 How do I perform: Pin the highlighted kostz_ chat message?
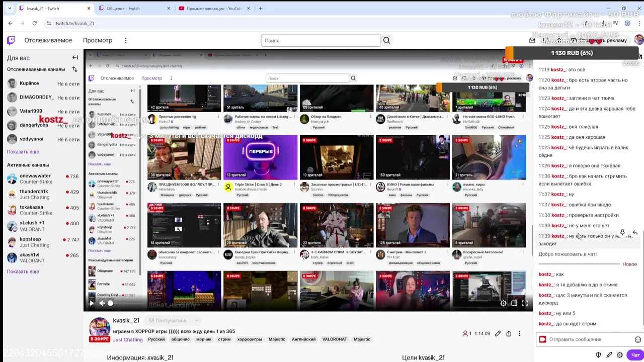pos(622,233)
